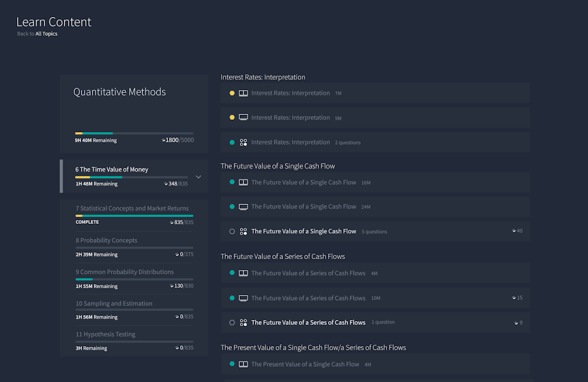Click book icon for Future Value of Series of Cash Flows
588x382 pixels.
point(243,273)
